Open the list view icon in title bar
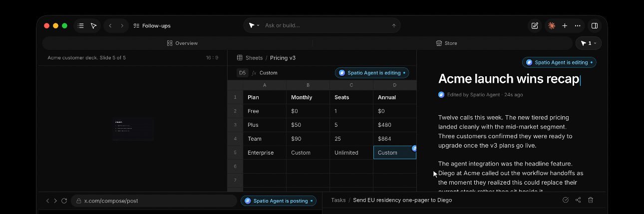Image resolution: width=644 pixels, height=214 pixels. pyautogui.click(x=81, y=25)
